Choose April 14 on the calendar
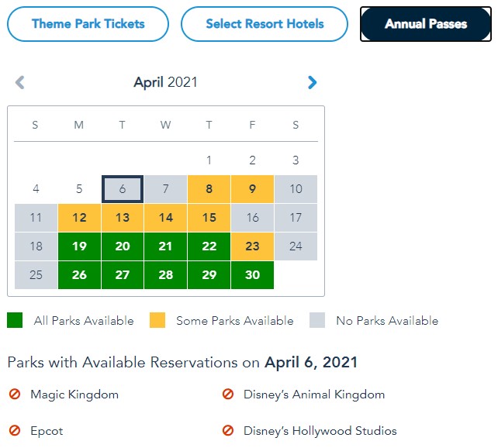 (166, 218)
